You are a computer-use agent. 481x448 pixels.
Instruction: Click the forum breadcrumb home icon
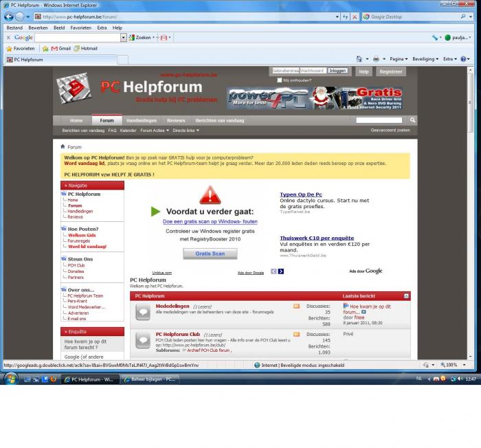pyautogui.click(x=63, y=146)
